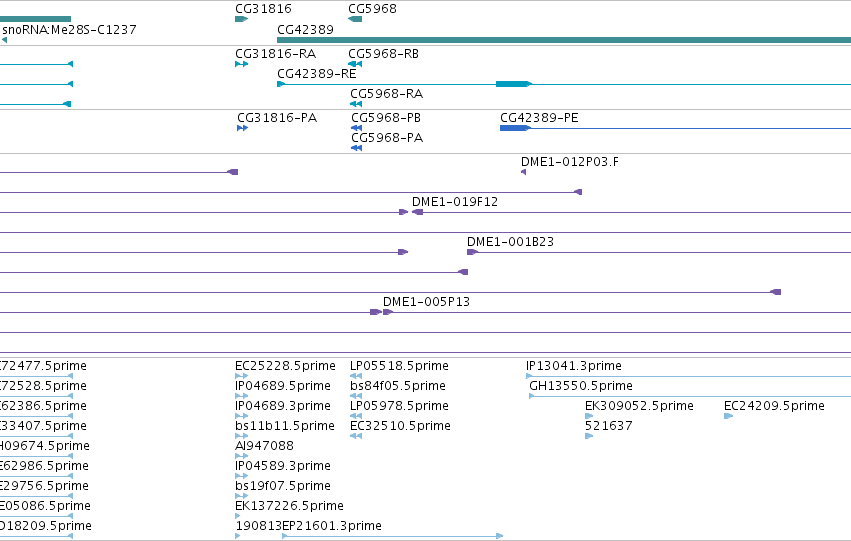Select EST EC24209.5prime
The width and height of the screenshot is (851, 541).
(x=774, y=406)
